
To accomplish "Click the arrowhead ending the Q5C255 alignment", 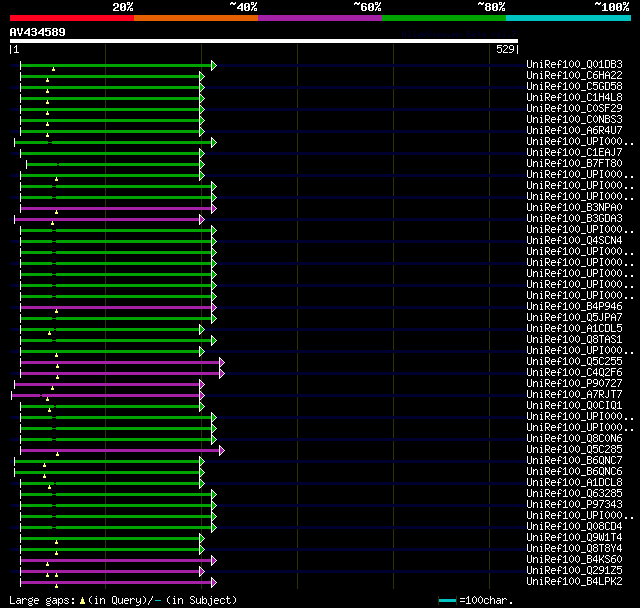I will point(222,362).
